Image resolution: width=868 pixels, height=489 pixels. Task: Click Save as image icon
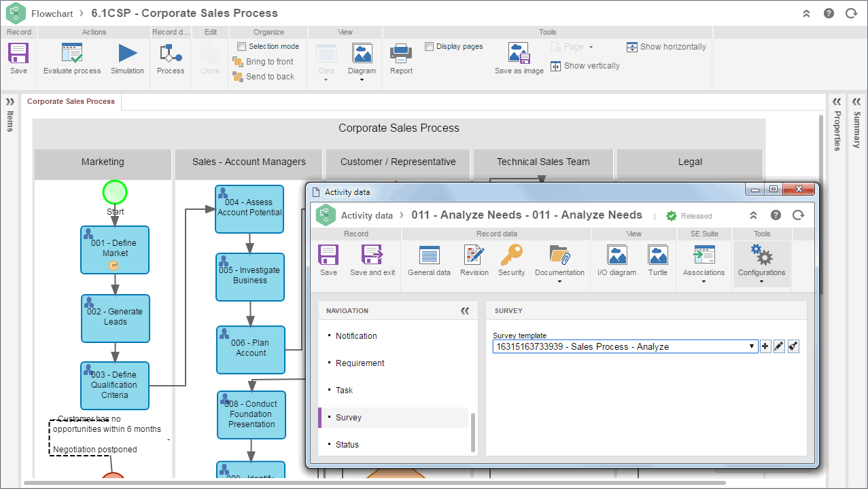point(519,54)
